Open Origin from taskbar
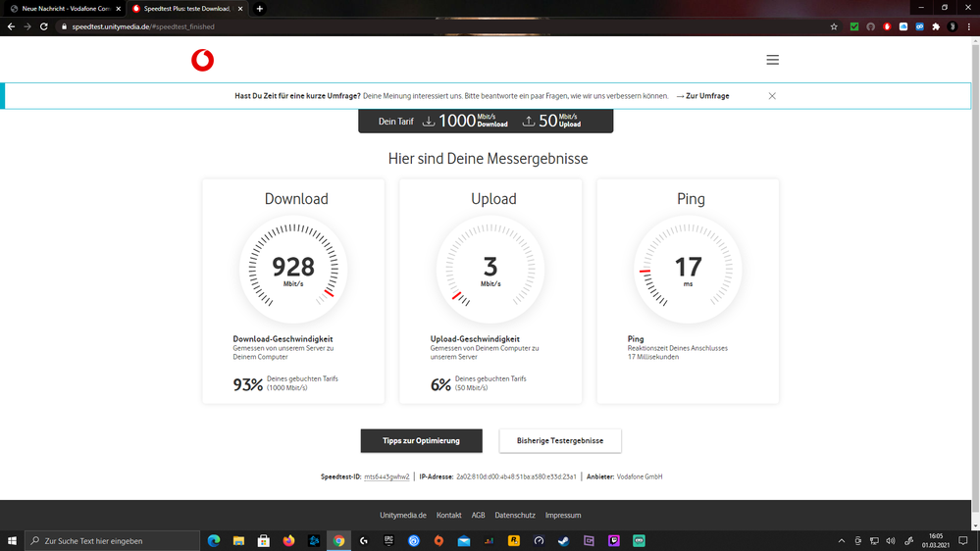980x551 pixels. (438, 541)
